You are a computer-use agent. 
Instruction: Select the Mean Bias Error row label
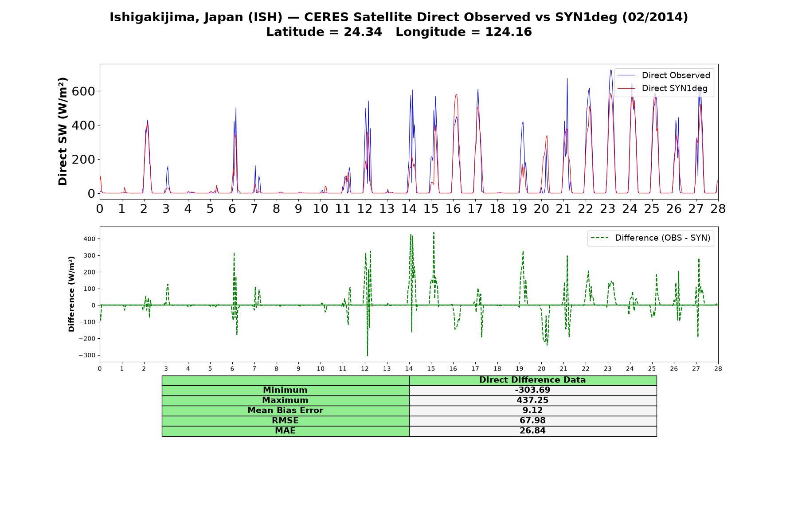(x=286, y=411)
